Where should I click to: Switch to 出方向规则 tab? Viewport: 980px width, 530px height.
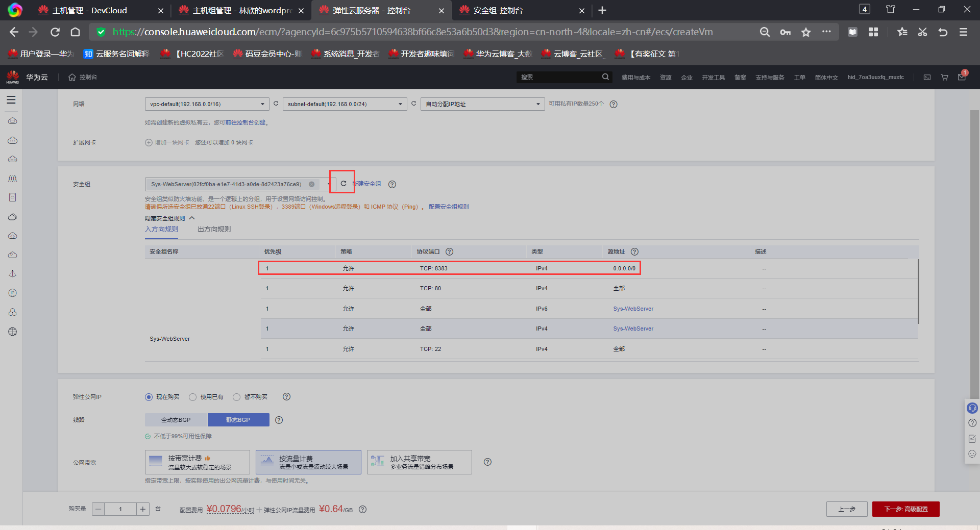pos(214,230)
